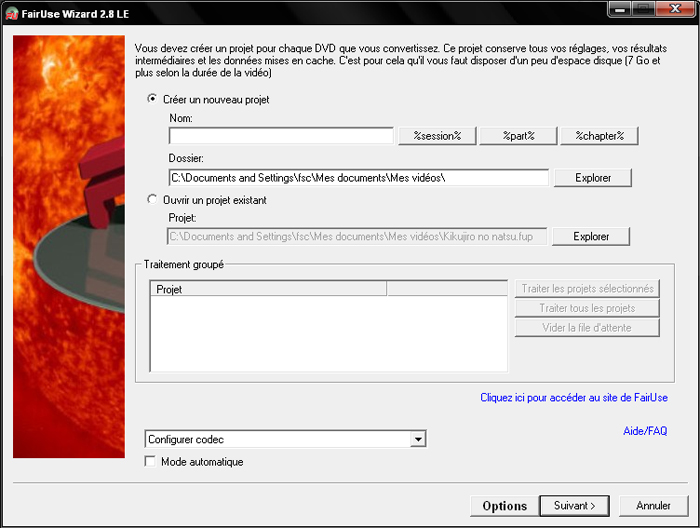Click Explorer next to the Projet field
This screenshot has width=700, height=528.
[x=591, y=236]
